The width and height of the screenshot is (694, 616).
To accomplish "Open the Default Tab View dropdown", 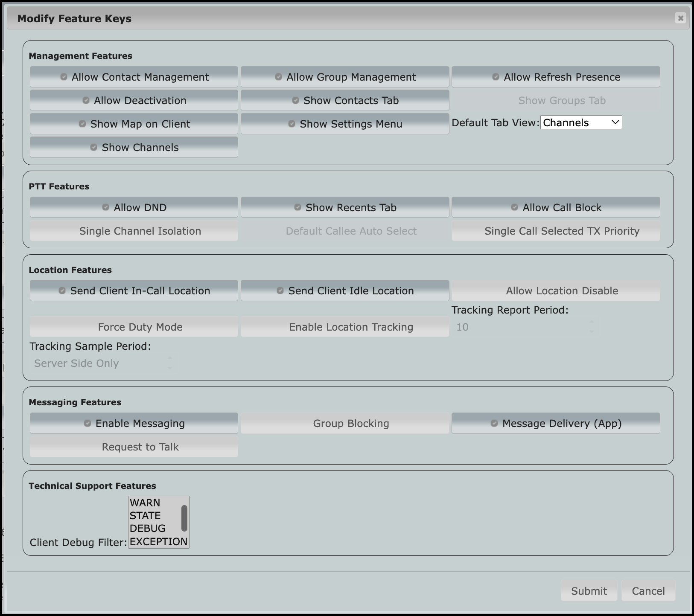I will (581, 123).
